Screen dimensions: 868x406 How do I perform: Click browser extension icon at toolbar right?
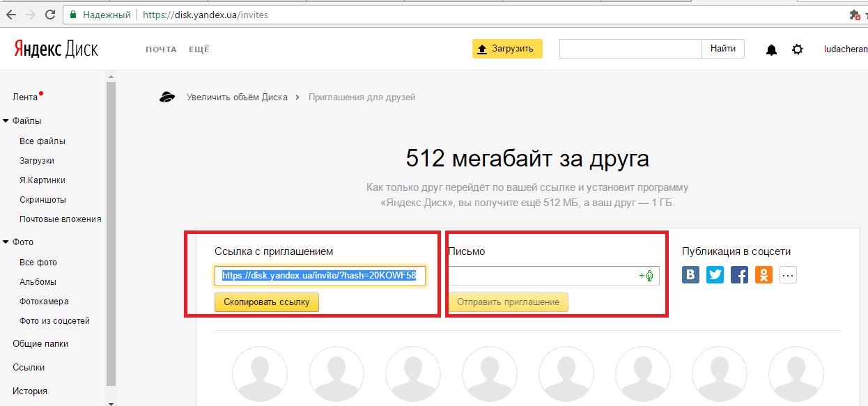pos(855,14)
